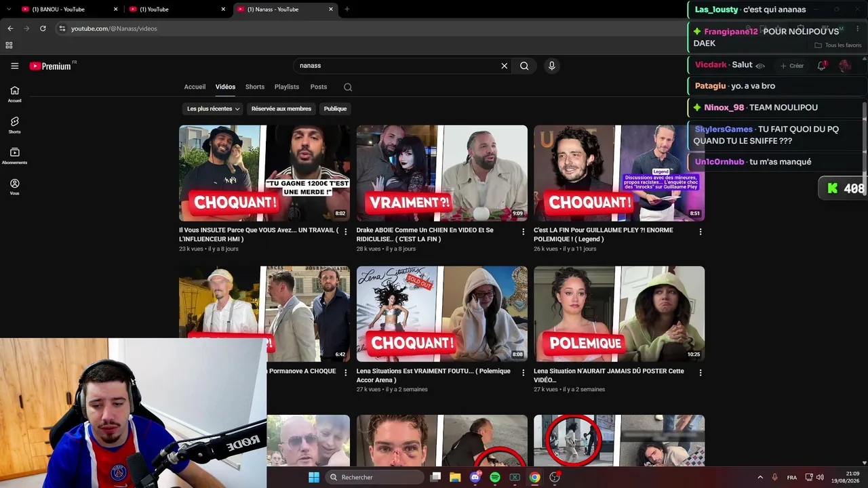Switch to Chrome on the taskbar
The width and height of the screenshot is (868, 488).
(x=534, y=477)
